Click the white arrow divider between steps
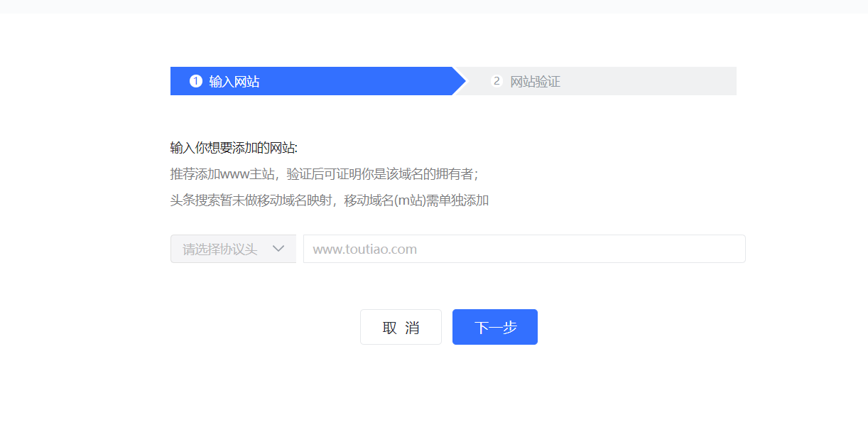 [x=460, y=81]
